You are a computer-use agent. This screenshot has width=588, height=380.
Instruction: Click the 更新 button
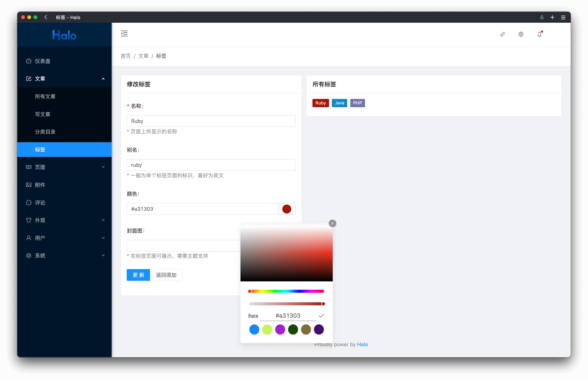point(138,275)
